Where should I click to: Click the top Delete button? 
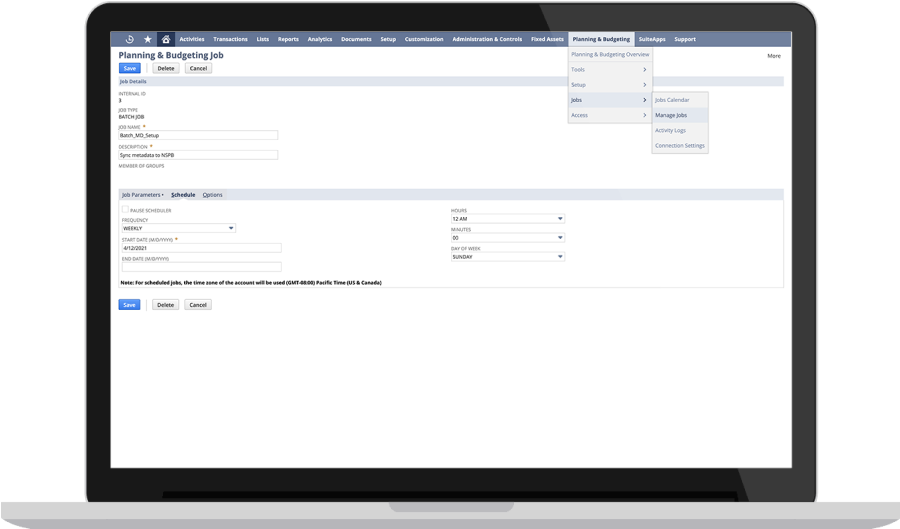coord(166,68)
